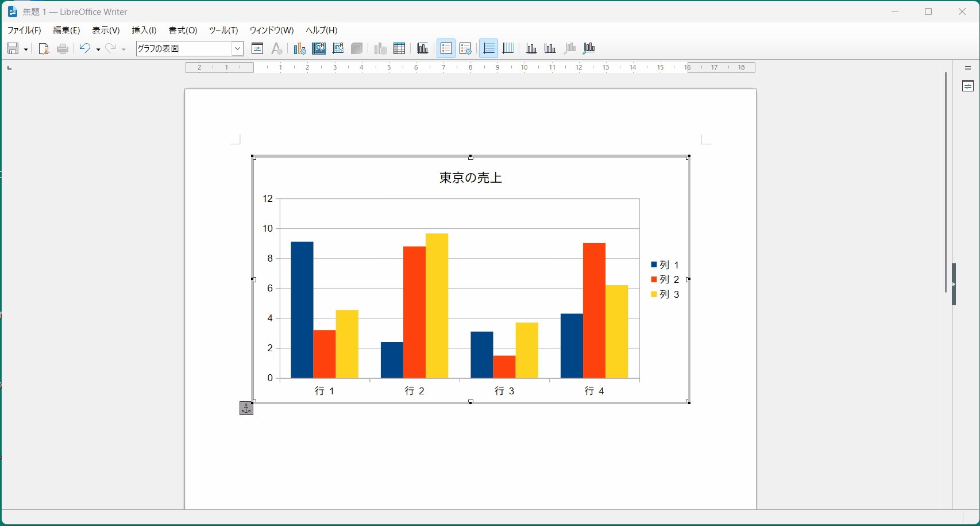Click the 行 2 axis label
980x526 pixels.
(415, 391)
